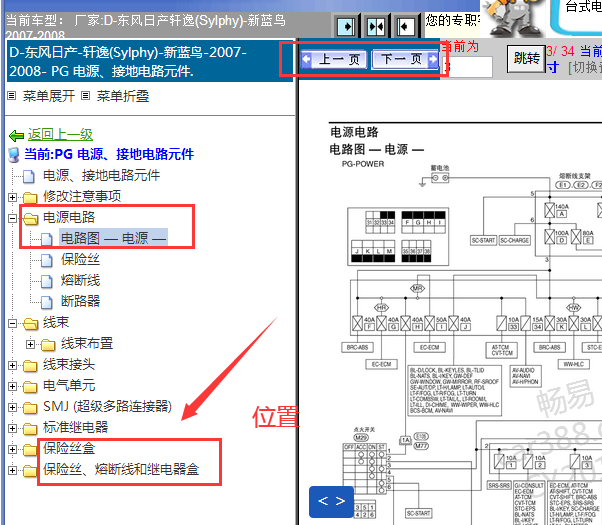Screen dimensions: 602x525
Task: Click page icon beside 保险丝
Action: (x=47, y=260)
